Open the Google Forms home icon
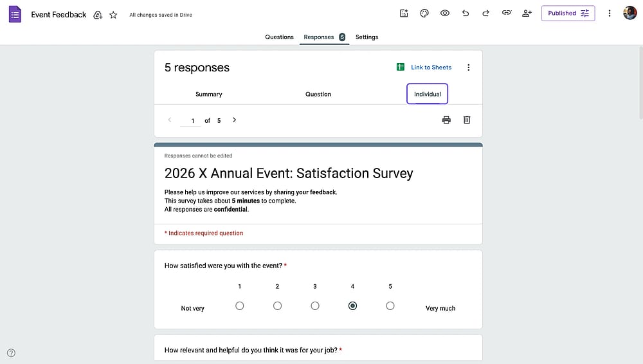This screenshot has height=364, width=643. 15,14
